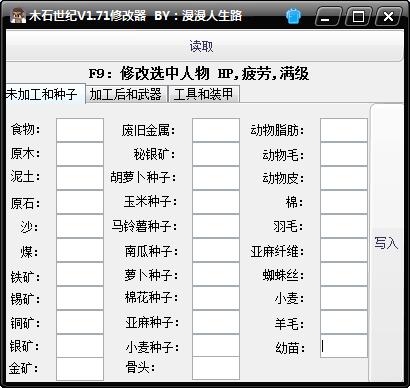This screenshot has width=410, height=388.
Task: Focus the 食物 input field
Action: (x=80, y=130)
